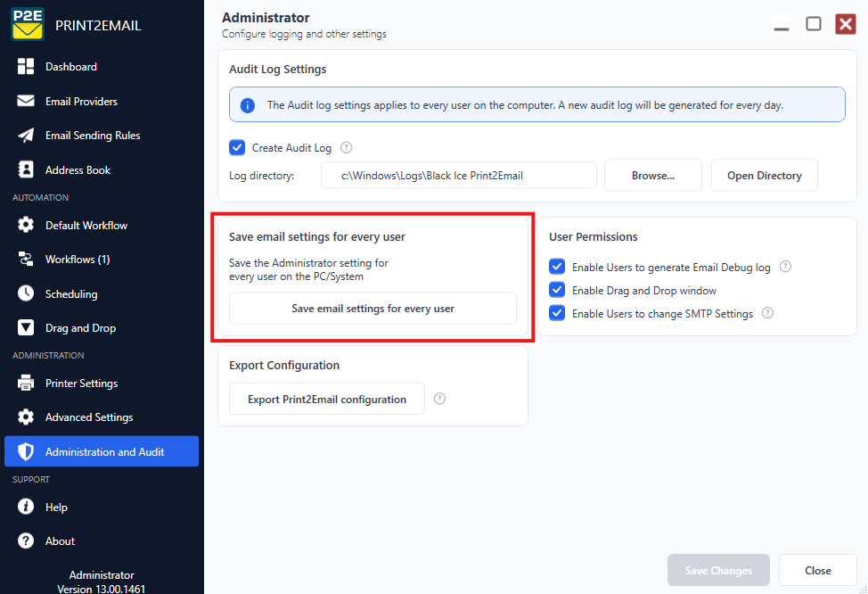This screenshot has height=594, width=868.
Task: Click the Audit Log Settings heading
Action: pos(278,70)
